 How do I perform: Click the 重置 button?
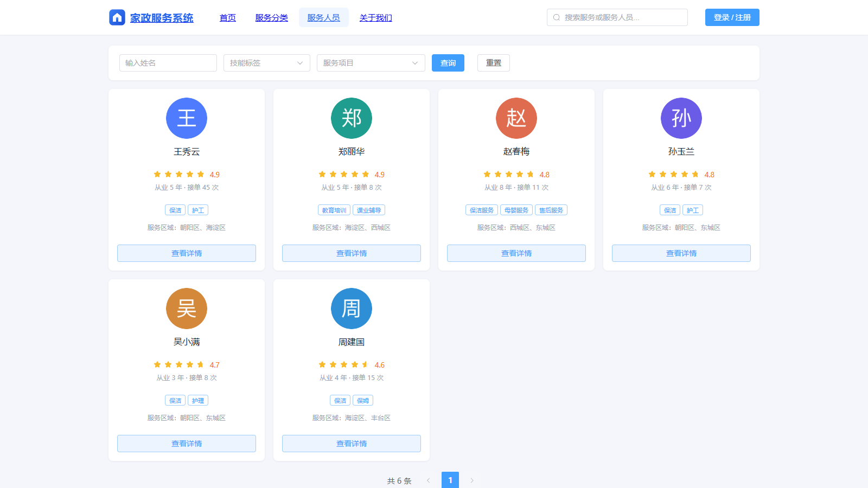494,63
